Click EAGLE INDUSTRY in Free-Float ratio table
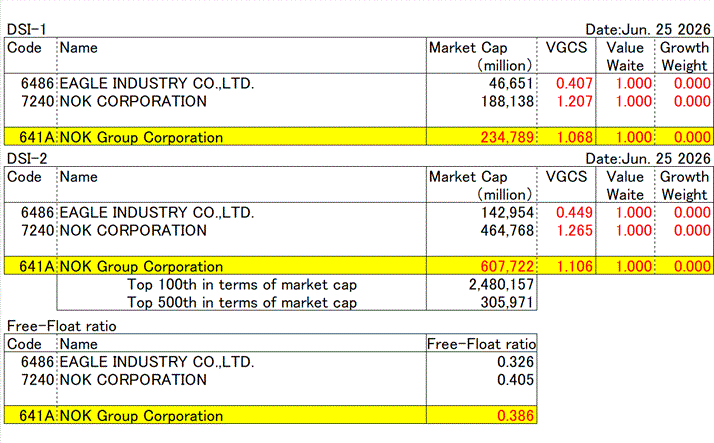 click(157, 362)
